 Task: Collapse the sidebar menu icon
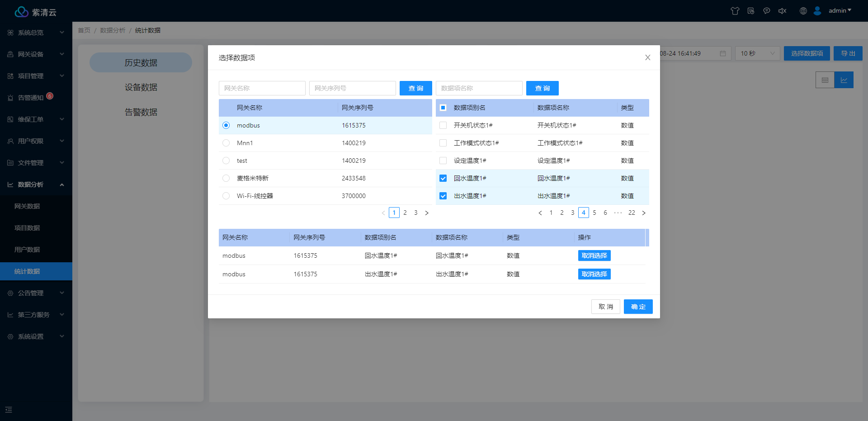[9, 410]
